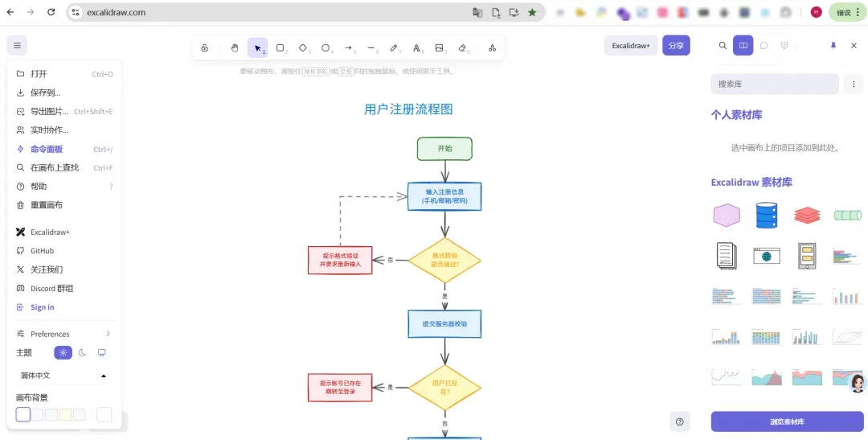The width and height of the screenshot is (868, 440).
Task: Select the Text tool
Action: pyautogui.click(x=416, y=48)
